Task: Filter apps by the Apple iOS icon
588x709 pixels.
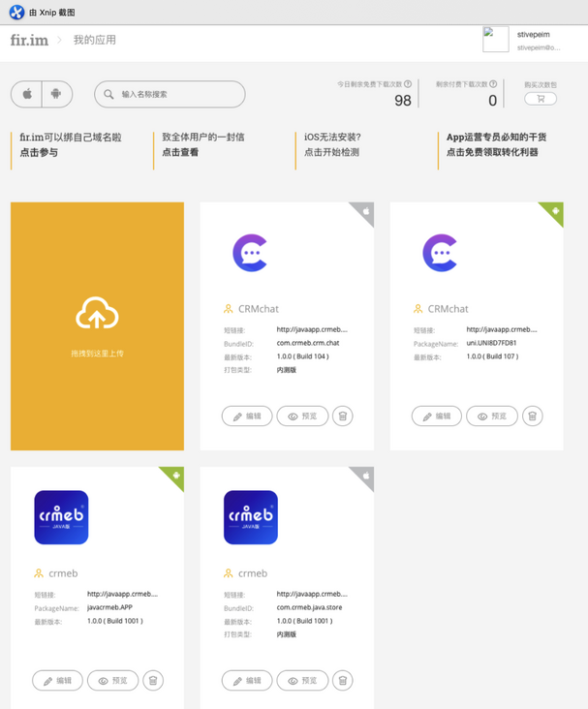Action: pyautogui.click(x=27, y=94)
